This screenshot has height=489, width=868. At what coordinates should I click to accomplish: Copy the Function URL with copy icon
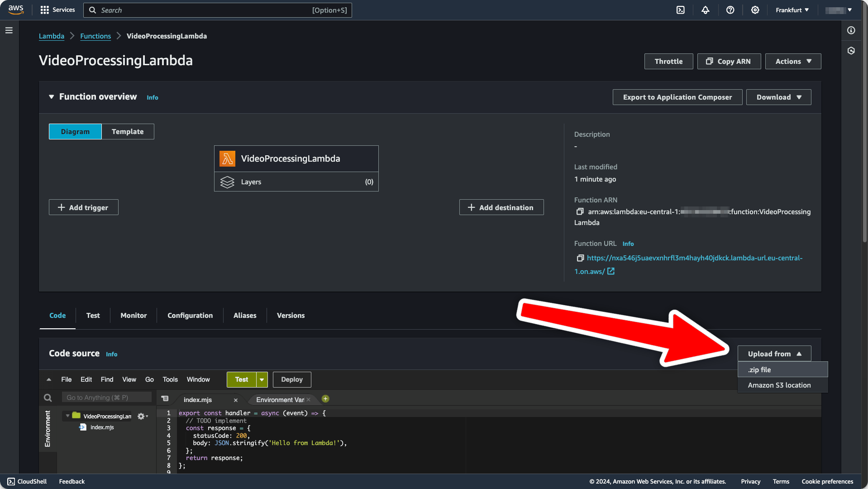pyautogui.click(x=580, y=258)
